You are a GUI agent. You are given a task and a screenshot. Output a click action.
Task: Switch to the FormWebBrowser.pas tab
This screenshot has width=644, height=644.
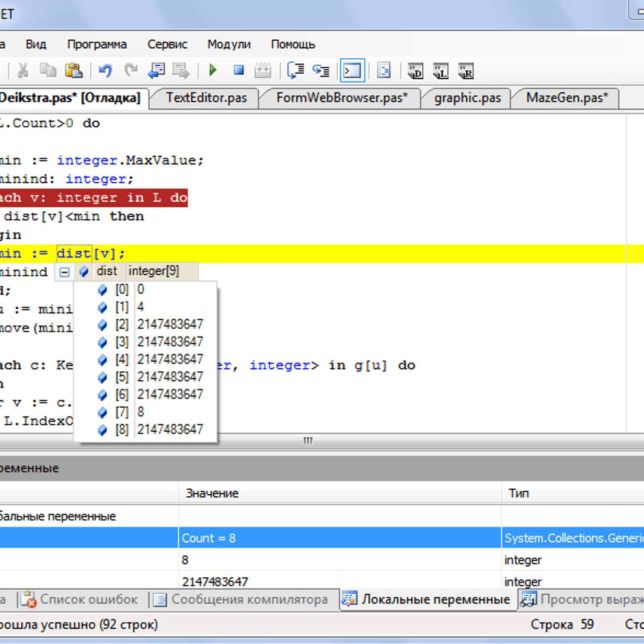[x=342, y=98]
